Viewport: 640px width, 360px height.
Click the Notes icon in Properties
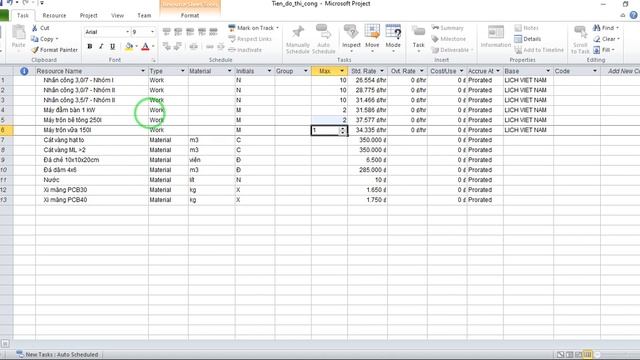[518, 28]
